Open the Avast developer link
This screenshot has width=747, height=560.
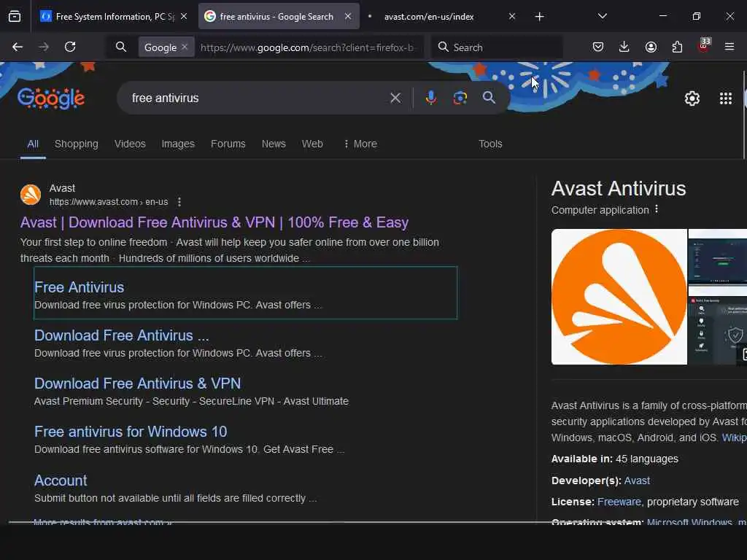(x=637, y=481)
